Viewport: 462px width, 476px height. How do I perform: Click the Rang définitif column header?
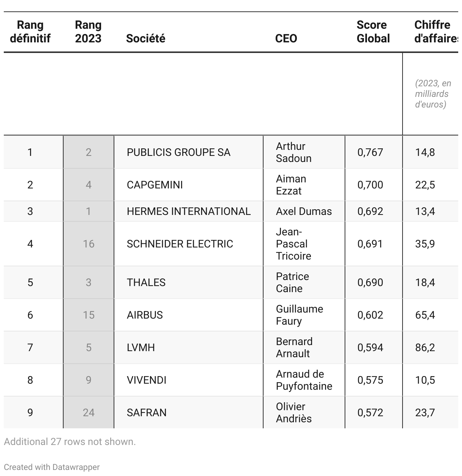[x=30, y=32]
